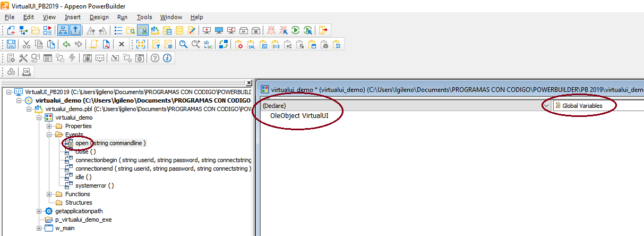Expand the Functions folder node

pos(49,194)
